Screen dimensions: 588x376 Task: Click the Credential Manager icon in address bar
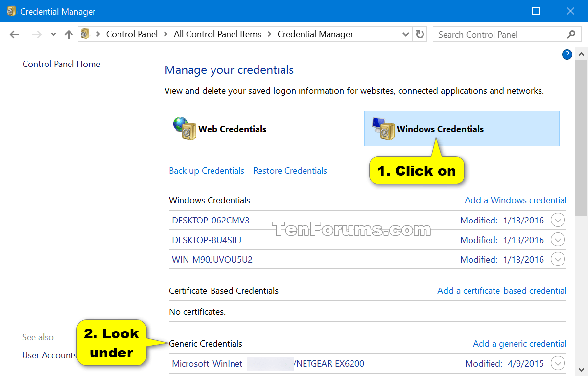[84, 34]
